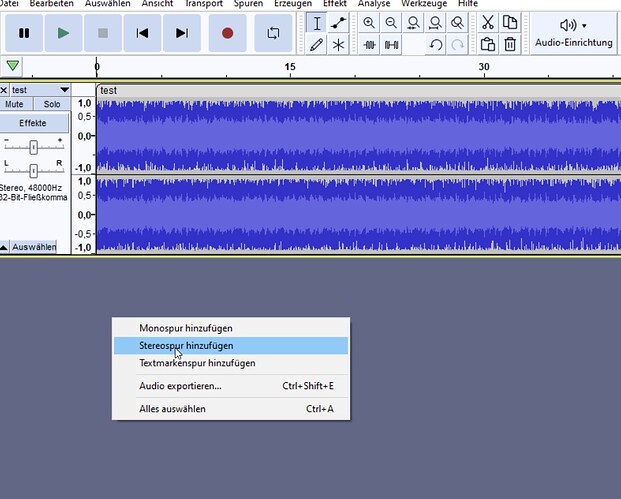Open the Spuren menu
The height and width of the screenshot is (499, 621).
click(248, 4)
